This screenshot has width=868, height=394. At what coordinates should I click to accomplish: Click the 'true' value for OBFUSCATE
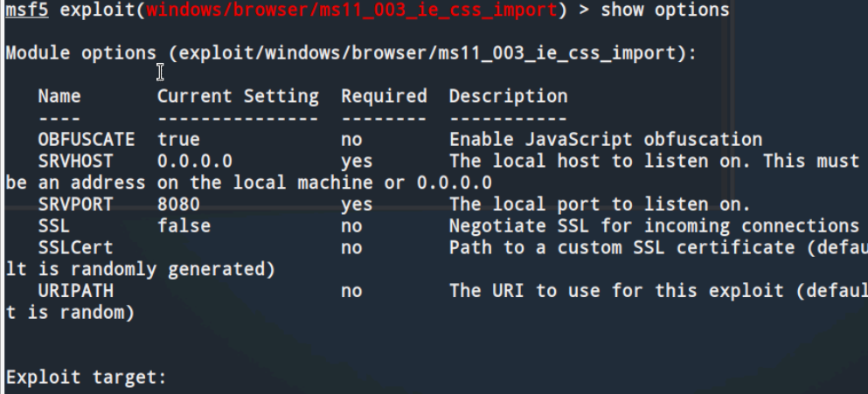(178, 139)
